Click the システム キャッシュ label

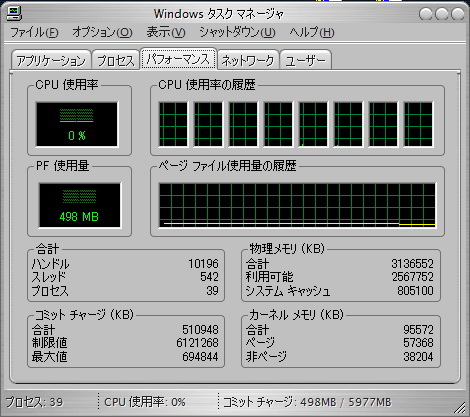[x=288, y=291]
